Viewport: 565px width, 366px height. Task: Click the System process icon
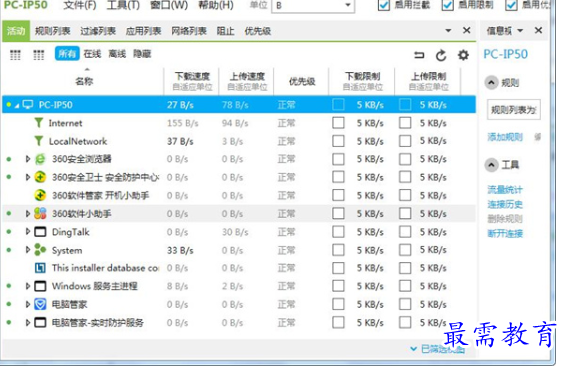point(40,250)
